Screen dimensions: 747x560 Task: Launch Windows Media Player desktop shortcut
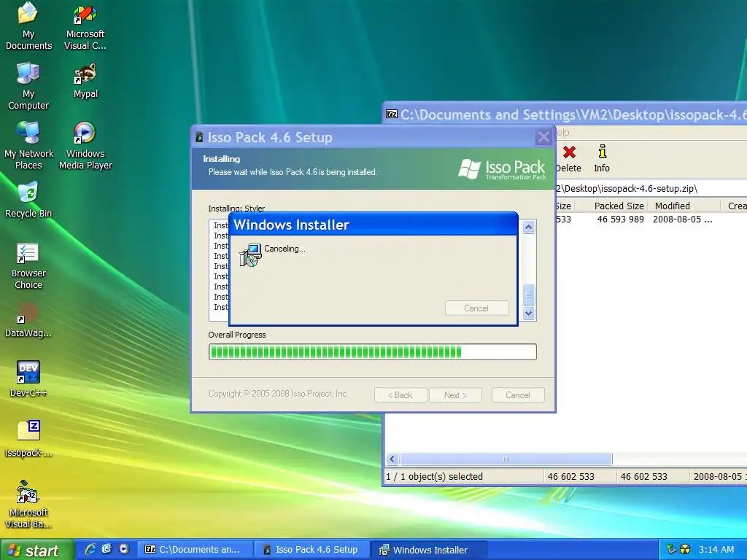click(x=85, y=146)
